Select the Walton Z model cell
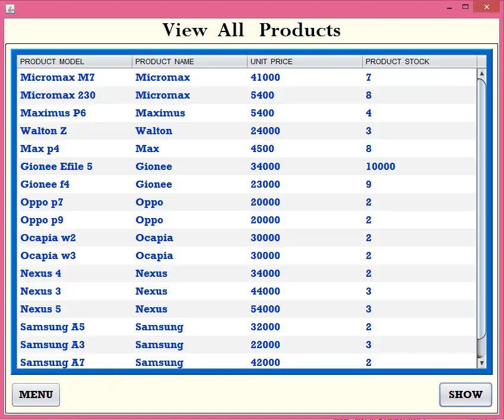The height and width of the screenshot is (420, 504). (75, 131)
